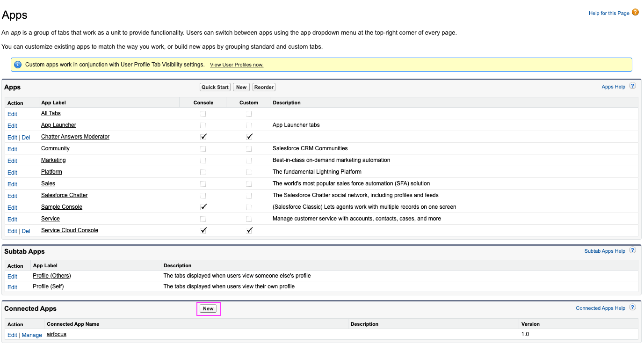Edit the Chatter Answers Moderator app
Screen dimensions: 644x352
pyautogui.click(x=12, y=137)
